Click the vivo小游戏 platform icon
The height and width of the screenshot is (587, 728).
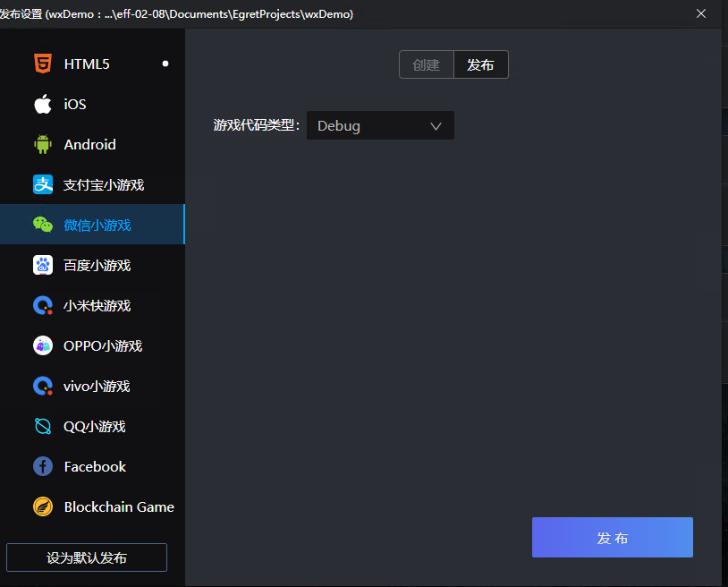coord(43,386)
